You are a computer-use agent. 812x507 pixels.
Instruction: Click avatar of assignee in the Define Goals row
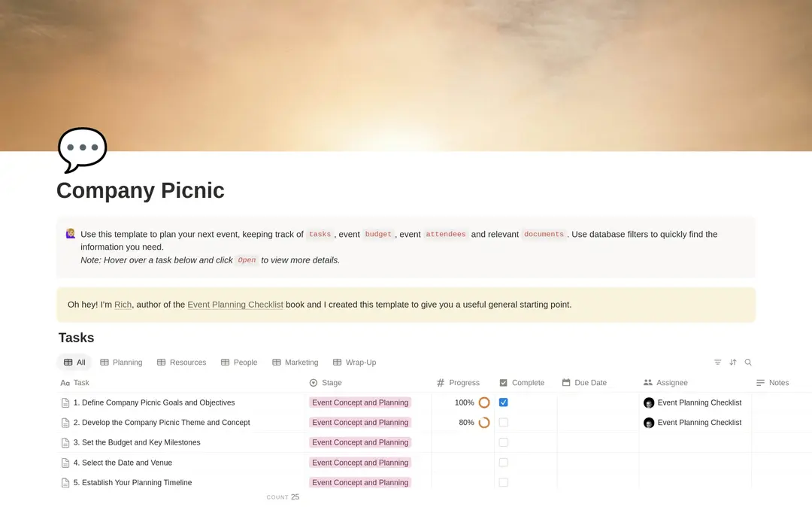pyautogui.click(x=649, y=403)
